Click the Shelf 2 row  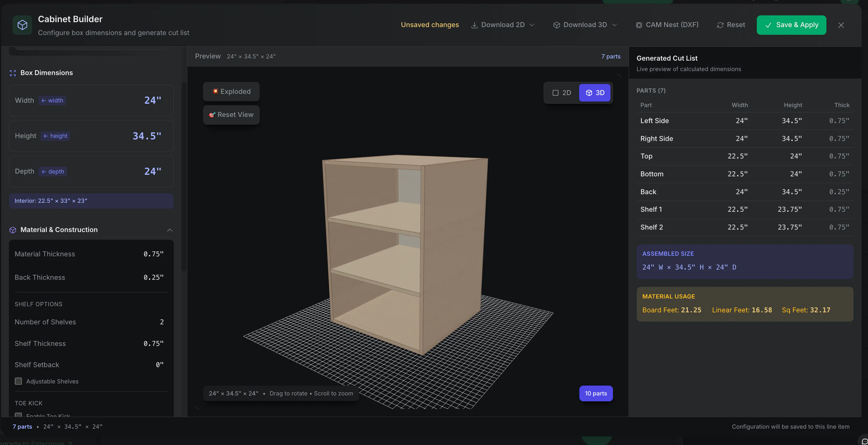click(745, 227)
